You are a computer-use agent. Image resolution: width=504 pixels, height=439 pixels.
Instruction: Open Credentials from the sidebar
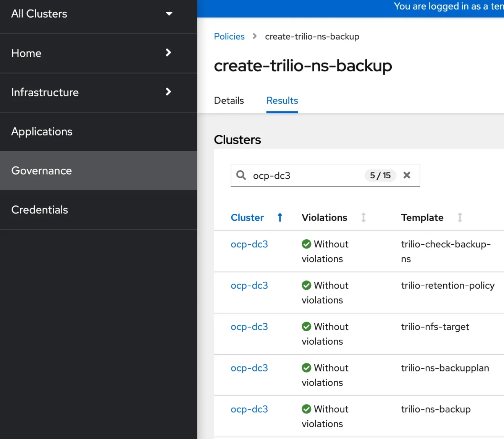[40, 210]
